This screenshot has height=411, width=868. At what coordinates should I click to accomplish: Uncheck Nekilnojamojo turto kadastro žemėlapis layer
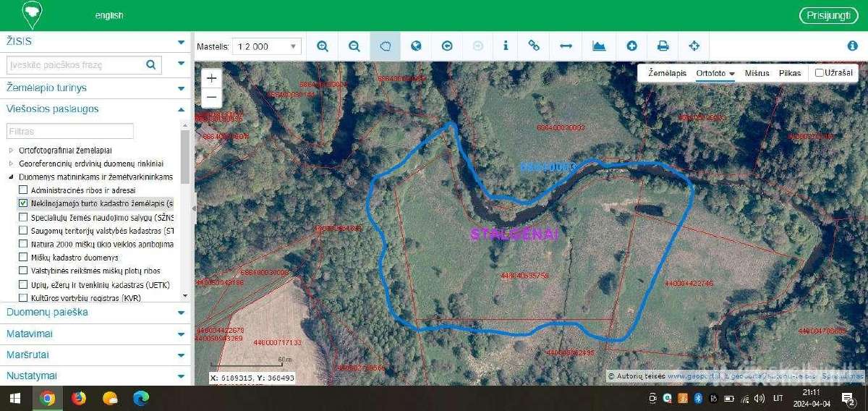pos(23,203)
